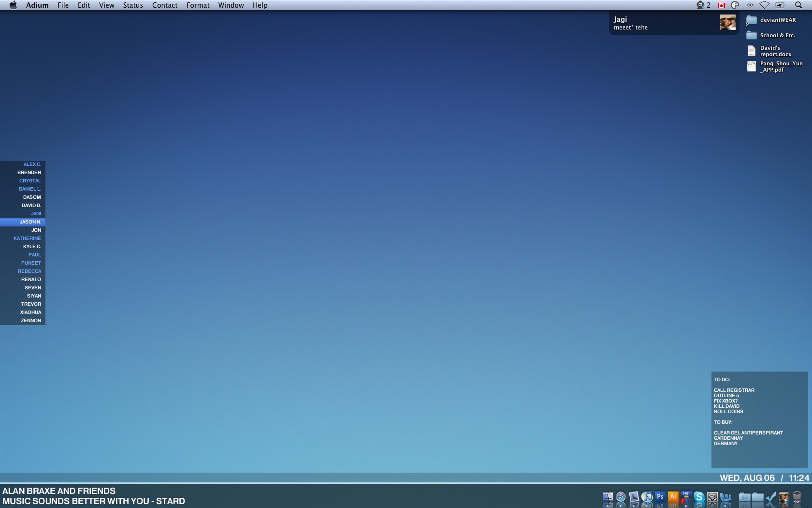812x508 pixels.
Task: Select contact REBECCA in the list
Action: (x=23, y=271)
